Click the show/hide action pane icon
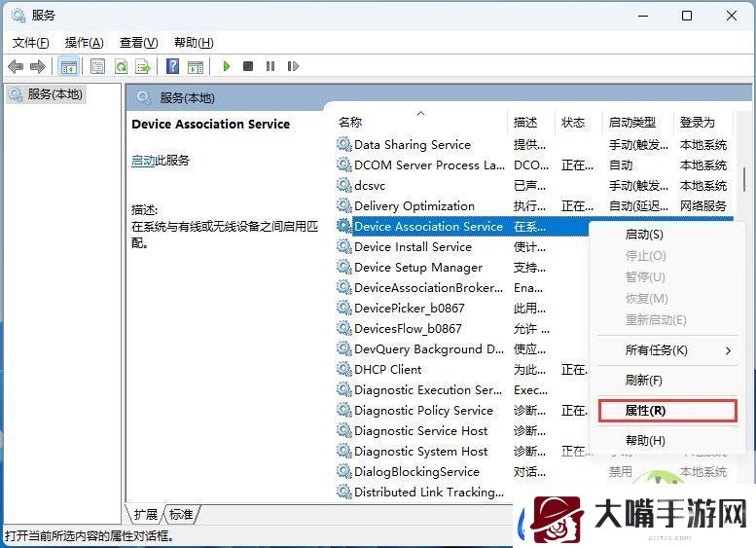Screen dimensions: 756x548 click(196, 66)
